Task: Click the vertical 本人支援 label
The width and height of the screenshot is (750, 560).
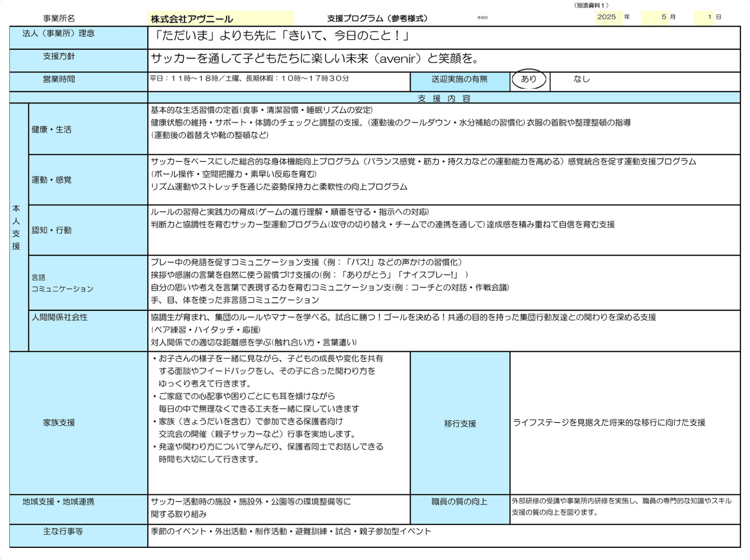Action: (x=16, y=227)
